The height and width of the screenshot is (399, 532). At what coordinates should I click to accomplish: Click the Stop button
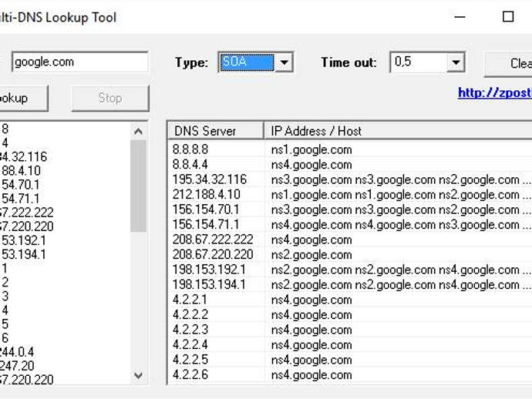pos(110,99)
